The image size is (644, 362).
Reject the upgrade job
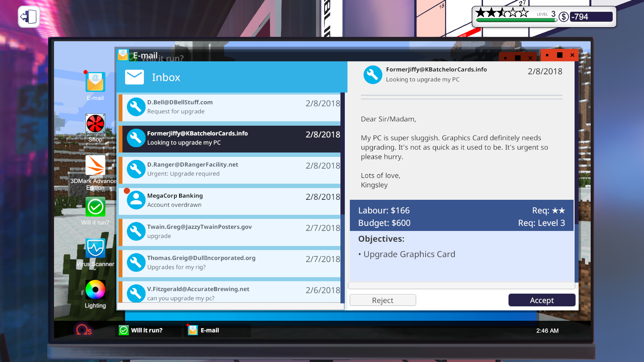(x=383, y=300)
